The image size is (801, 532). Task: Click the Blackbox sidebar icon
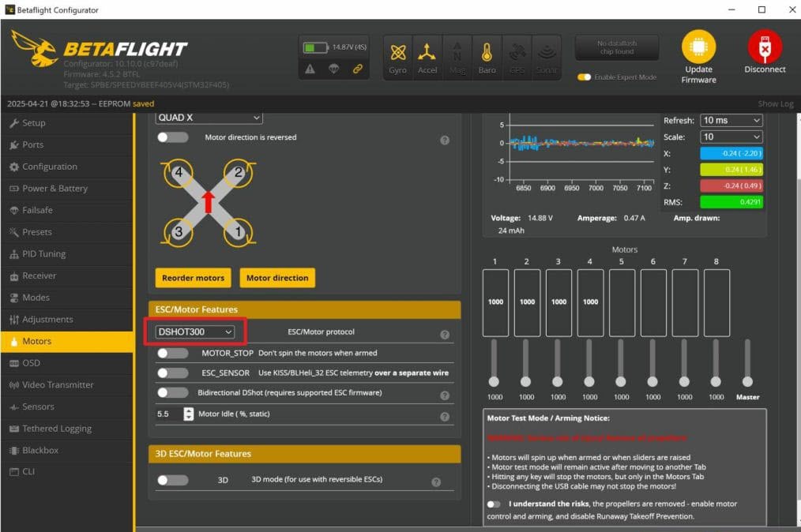13,451
